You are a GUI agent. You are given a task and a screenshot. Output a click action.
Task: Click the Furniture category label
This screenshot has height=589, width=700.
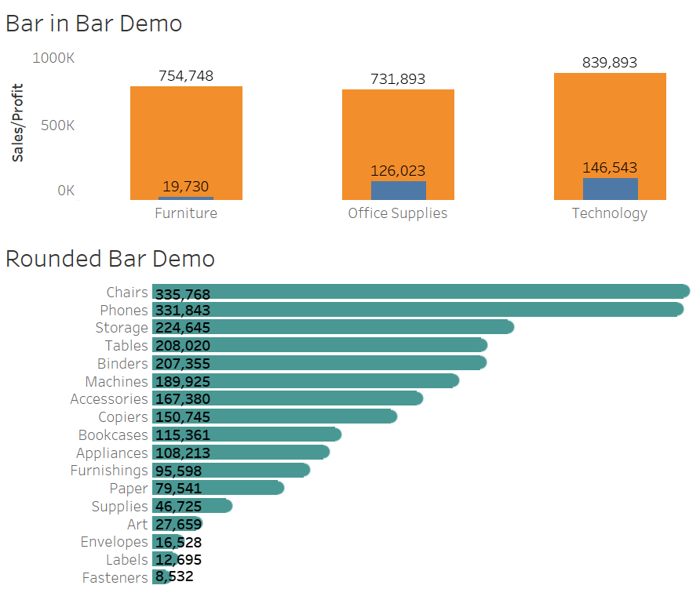[186, 213]
